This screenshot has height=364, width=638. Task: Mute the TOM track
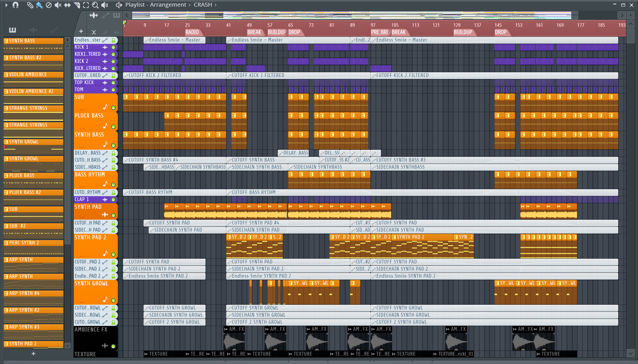[x=113, y=90]
